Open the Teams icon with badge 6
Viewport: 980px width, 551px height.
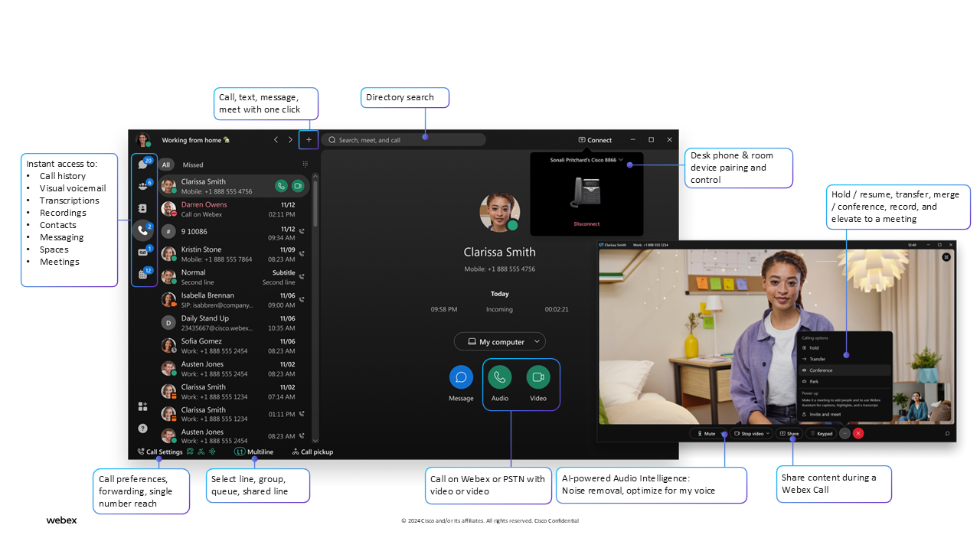tap(142, 186)
